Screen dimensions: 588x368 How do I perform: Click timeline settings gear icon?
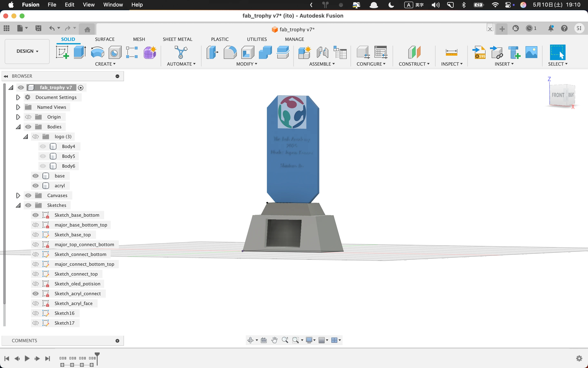[579, 358]
